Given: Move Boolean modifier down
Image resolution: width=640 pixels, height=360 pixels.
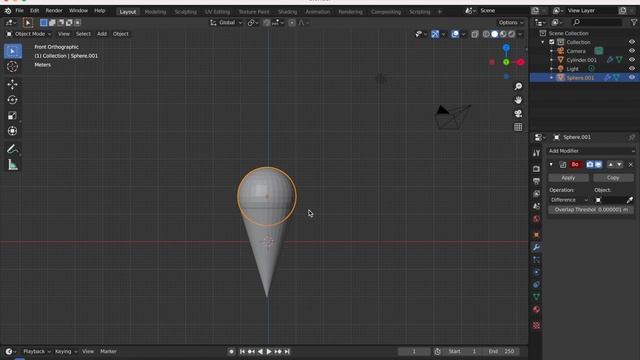Looking at the screenshot, I should pyautogui.click(x=620, y=164).
